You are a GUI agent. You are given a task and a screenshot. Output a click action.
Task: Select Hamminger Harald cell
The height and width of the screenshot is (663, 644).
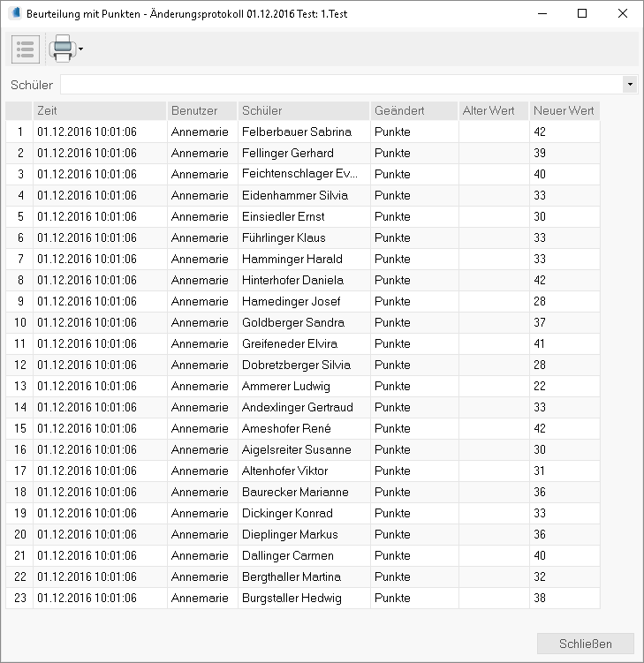[304, 259]
